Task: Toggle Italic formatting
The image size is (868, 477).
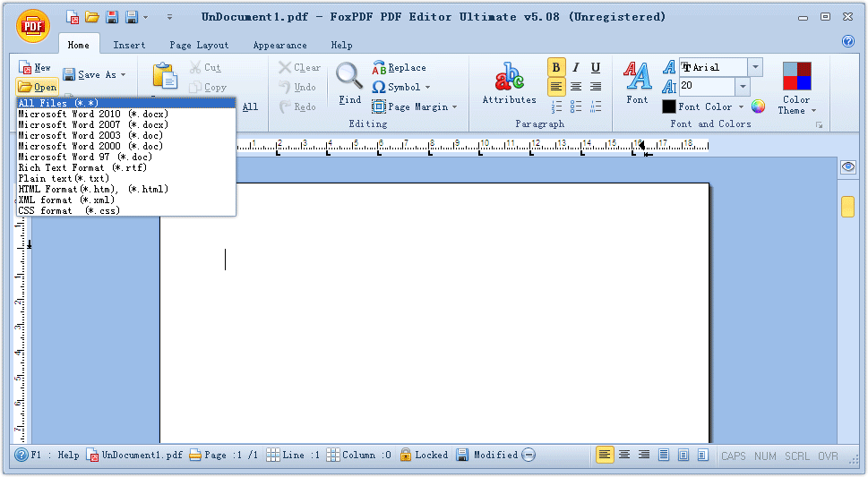Action: click(x=576, y=67)
